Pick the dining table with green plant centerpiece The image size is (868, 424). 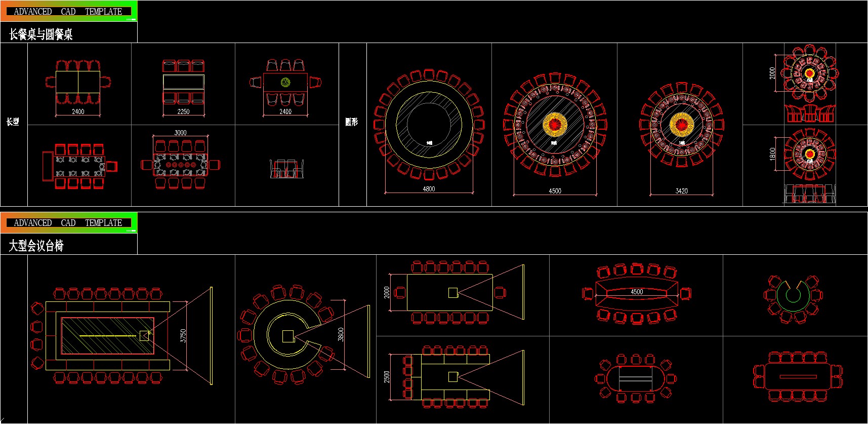(285, 82)
